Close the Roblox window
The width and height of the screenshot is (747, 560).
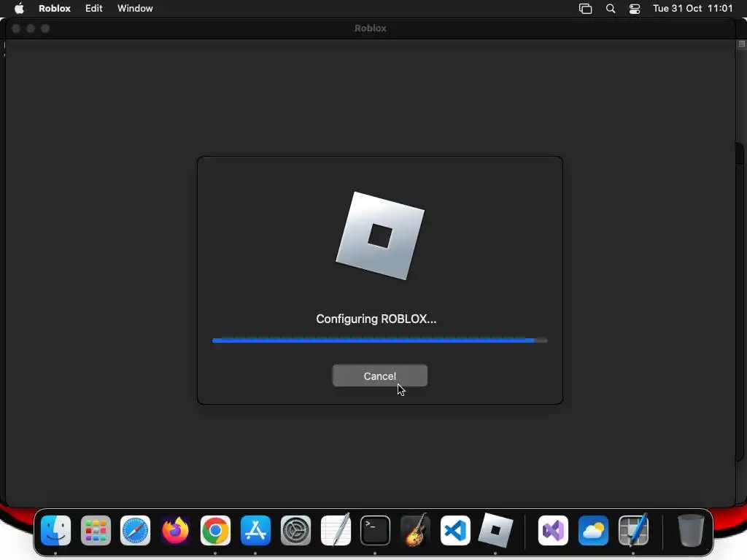point(16,28)
